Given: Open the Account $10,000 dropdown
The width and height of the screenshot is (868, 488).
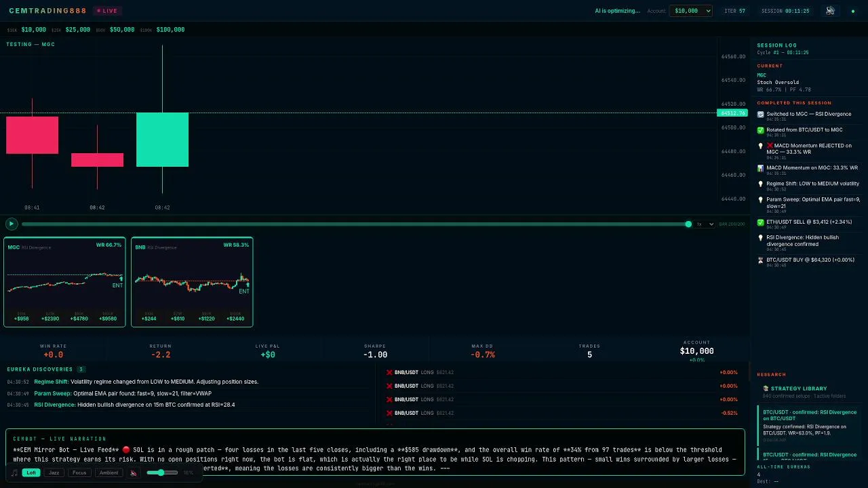Looking at the screenshot, I should pyautogui.click(x=690, y=11).
